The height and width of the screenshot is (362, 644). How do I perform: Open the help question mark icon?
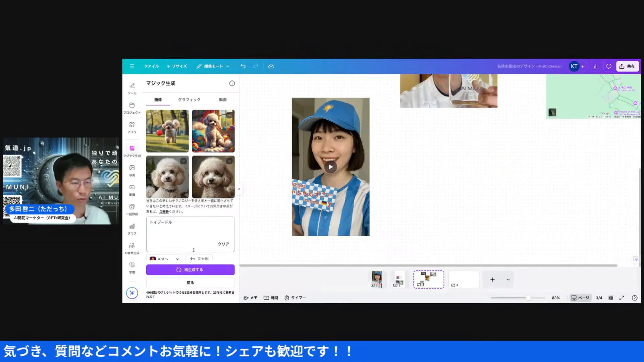(635, 298)
